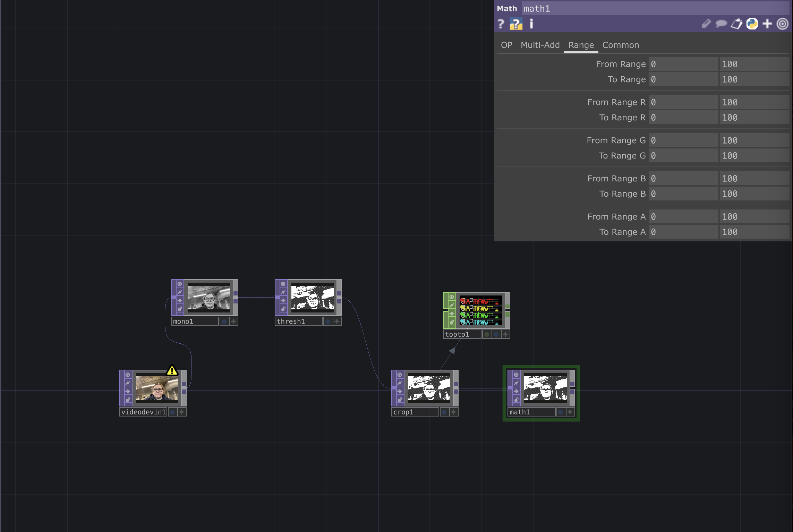The height and width of the screenshot is (532, 793).
Task: Toggle the viewer flag on videodevin1 node
Action: coord(128,375)
